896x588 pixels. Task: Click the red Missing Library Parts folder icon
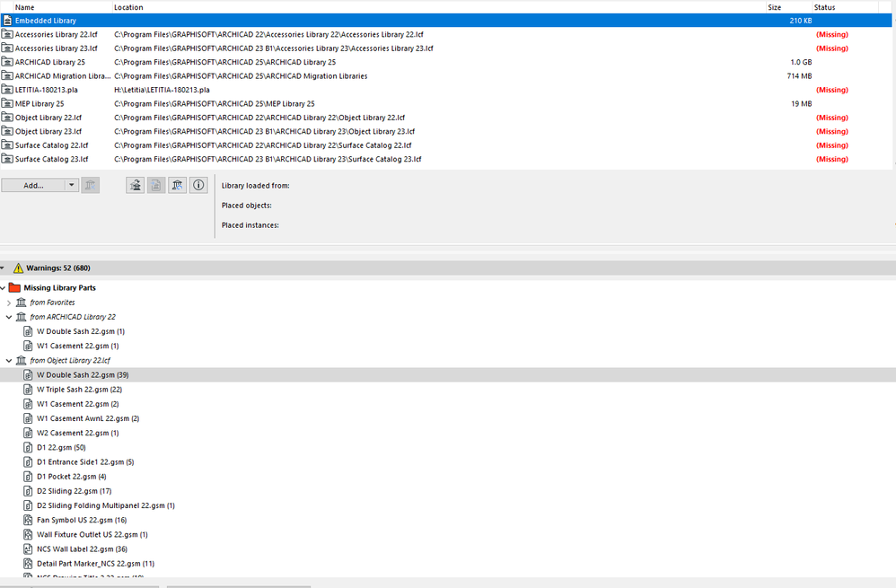15,288
